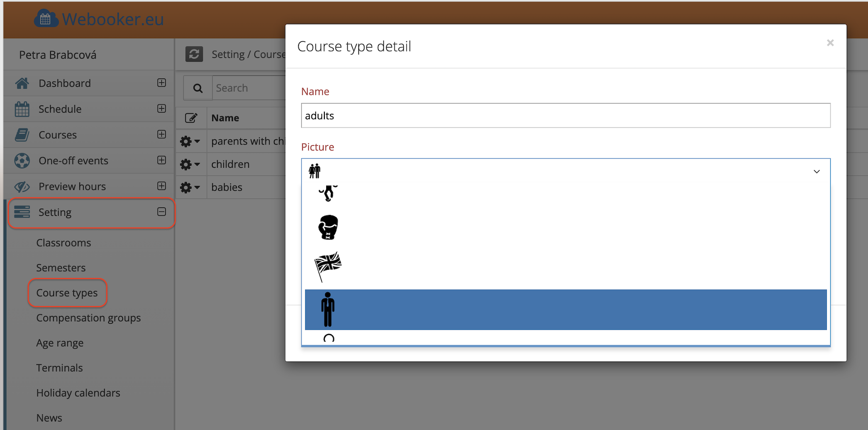Select the children row name

230,164
